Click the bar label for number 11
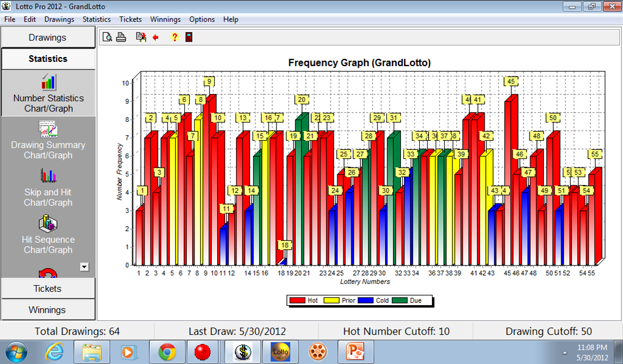The image size is (623, 364). (x=226, y=209)
